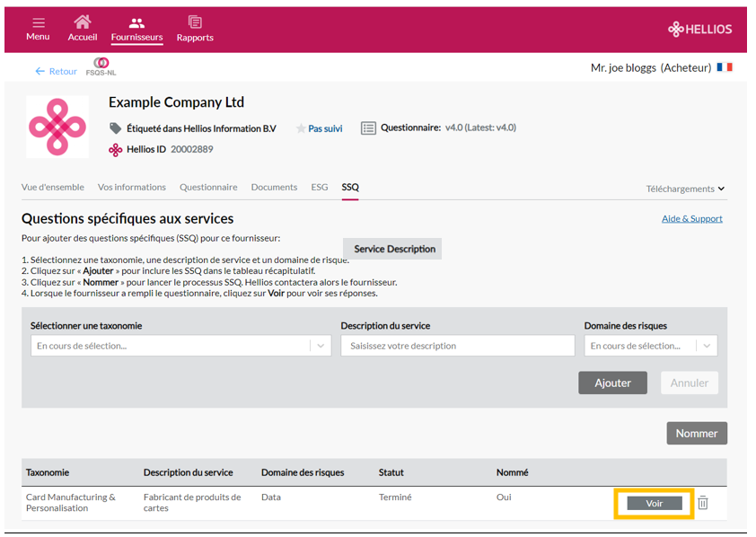
Task: Click the Retour back arrow link
Action: click(56, 71)
